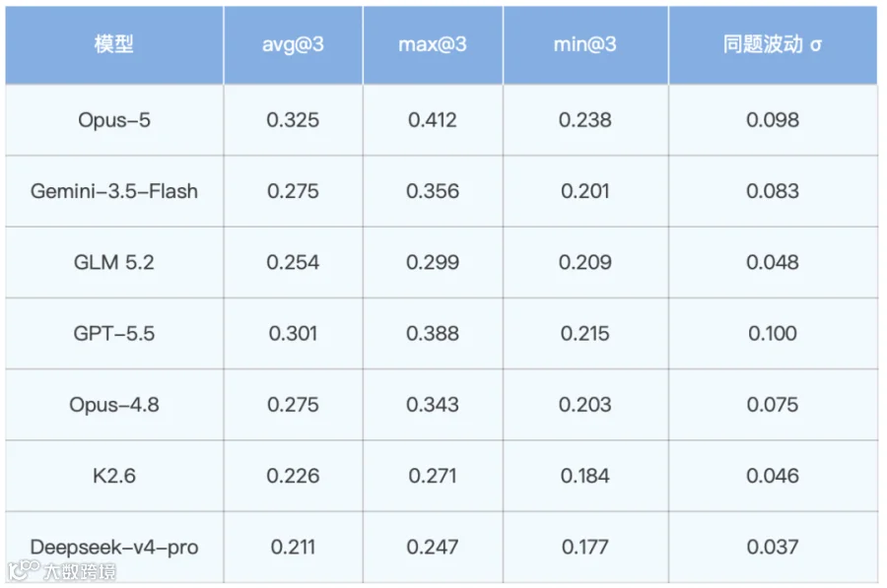The width and height of the screenshot is (887, 588).
Task: Select the 0.177 min value for Deepseek
Action: tap(584, 548)
